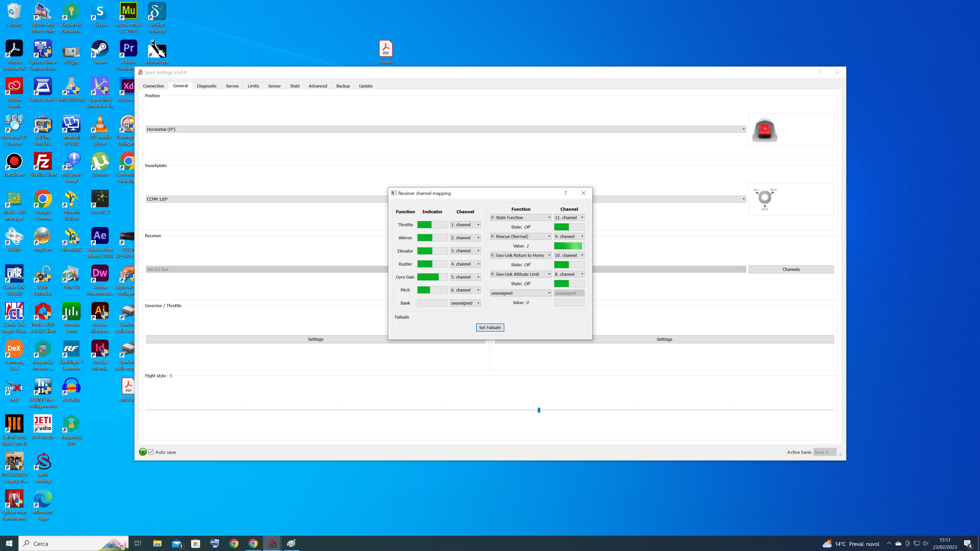Click the green connection status indicator
This screenshot has width=980, height=551.
[x=143, y=452]
